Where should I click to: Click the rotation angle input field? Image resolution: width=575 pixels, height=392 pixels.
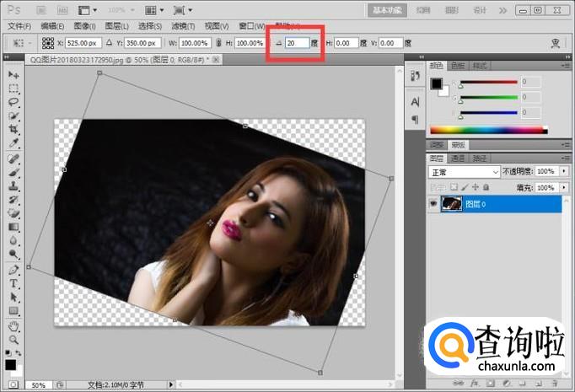coord(297,42)
